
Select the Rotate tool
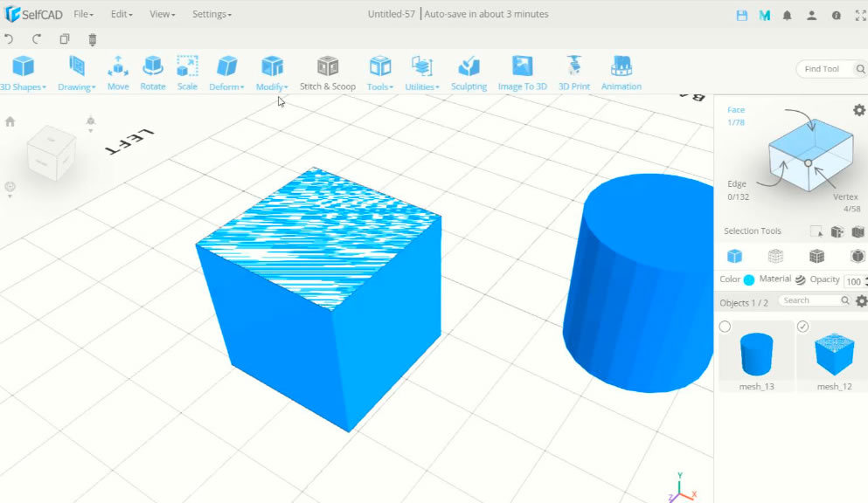(x=153, y=73)
